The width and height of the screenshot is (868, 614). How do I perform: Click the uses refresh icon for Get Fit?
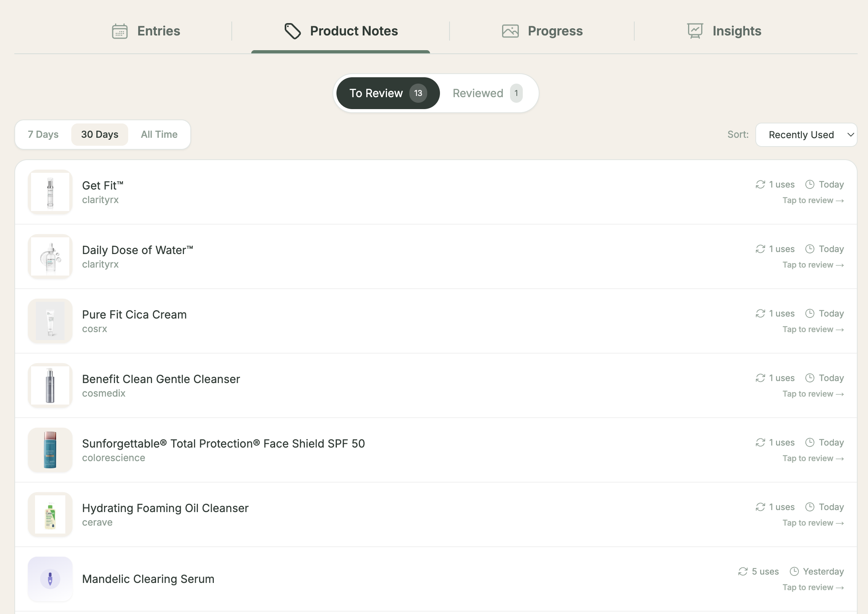point(760,184)
